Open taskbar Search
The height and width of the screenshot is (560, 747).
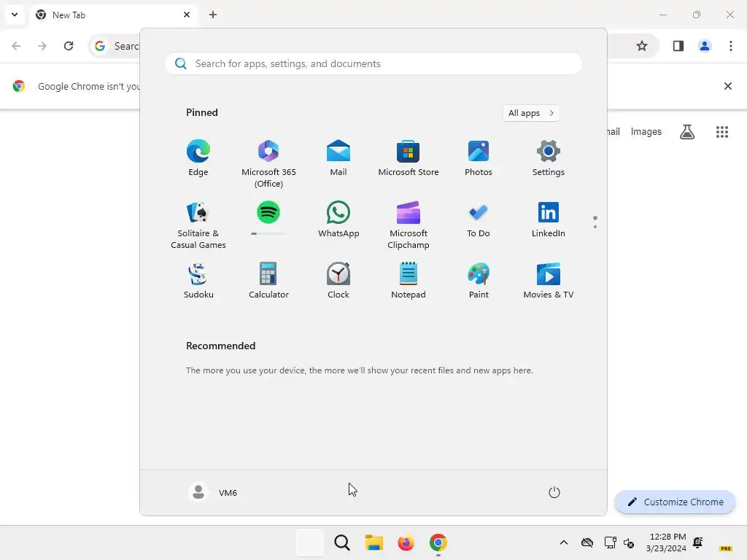341,542
